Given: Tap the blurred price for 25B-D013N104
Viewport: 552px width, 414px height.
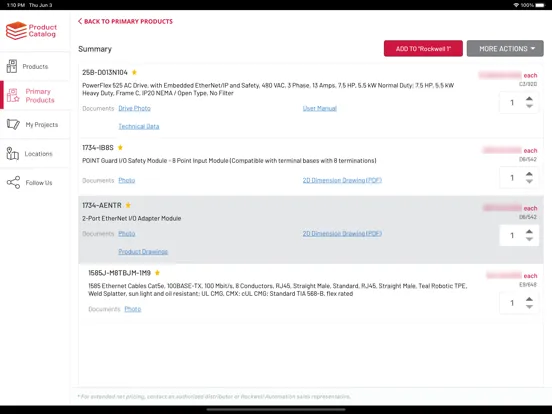Looking at the screenshot, I should pos(500,75).
